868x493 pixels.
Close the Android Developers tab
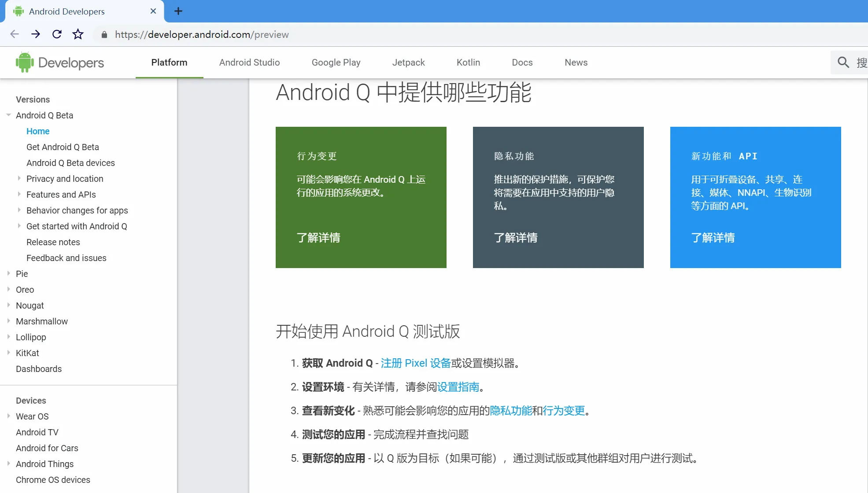pyautogui.click(x=153, y=11)
